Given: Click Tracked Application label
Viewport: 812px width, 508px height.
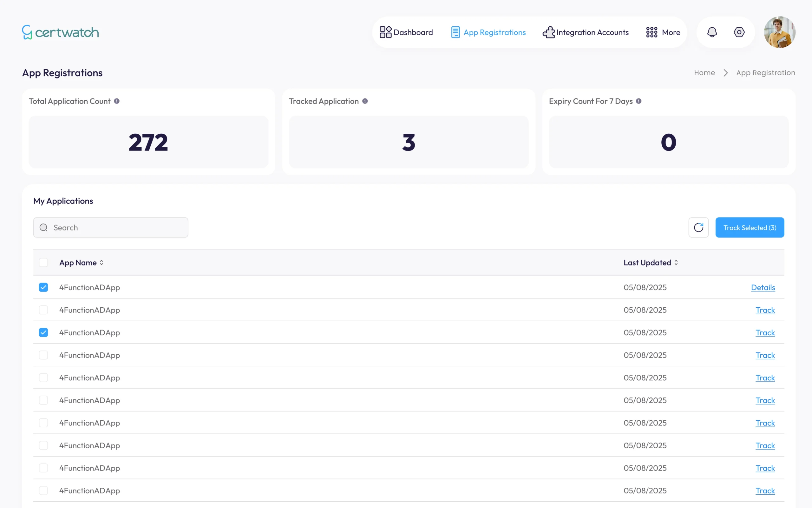Looking at the screenshot, I should tap(324, 101).
